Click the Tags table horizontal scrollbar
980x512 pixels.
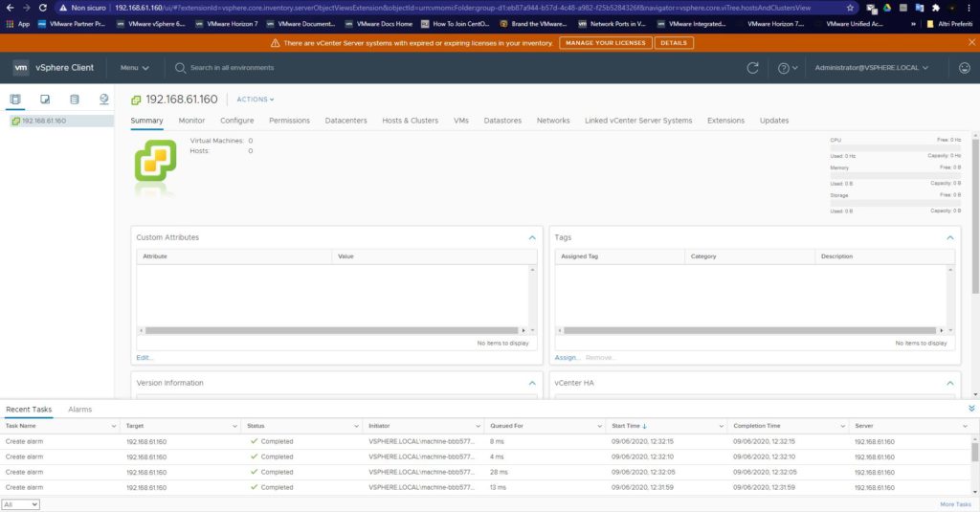[750, 330]
